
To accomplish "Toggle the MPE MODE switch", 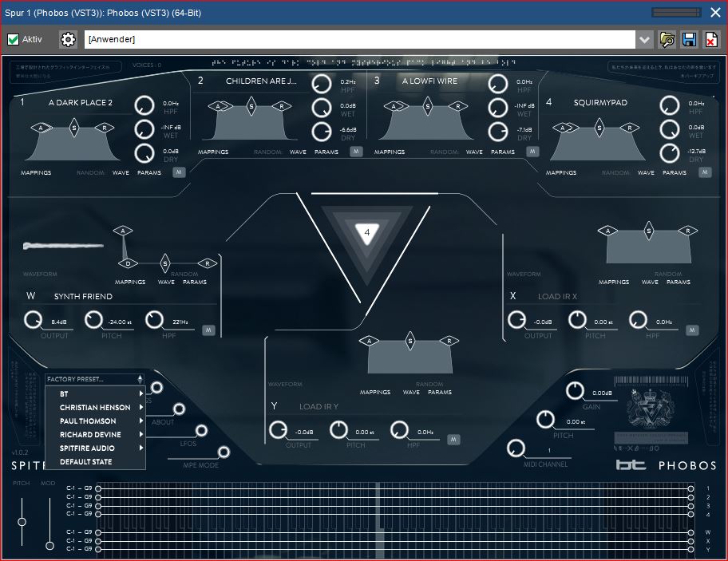I will pyautogui.click(x=224, y=452).
